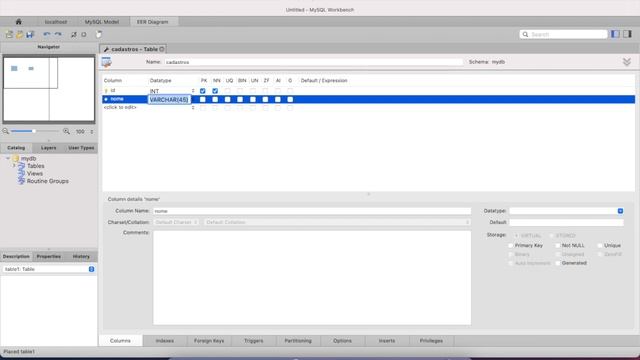Zoom in in the navigator
The height and width of the screenshot is (360, 640).
point(66,131)
